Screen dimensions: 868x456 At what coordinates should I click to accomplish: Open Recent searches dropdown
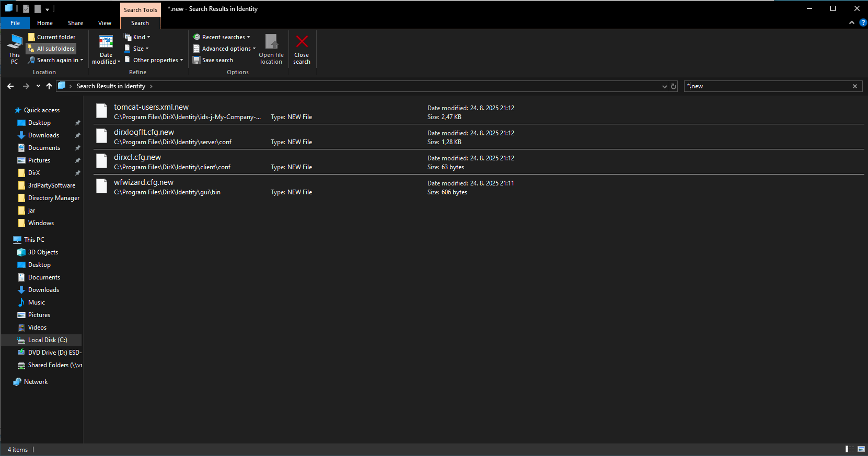click(222, 37)
